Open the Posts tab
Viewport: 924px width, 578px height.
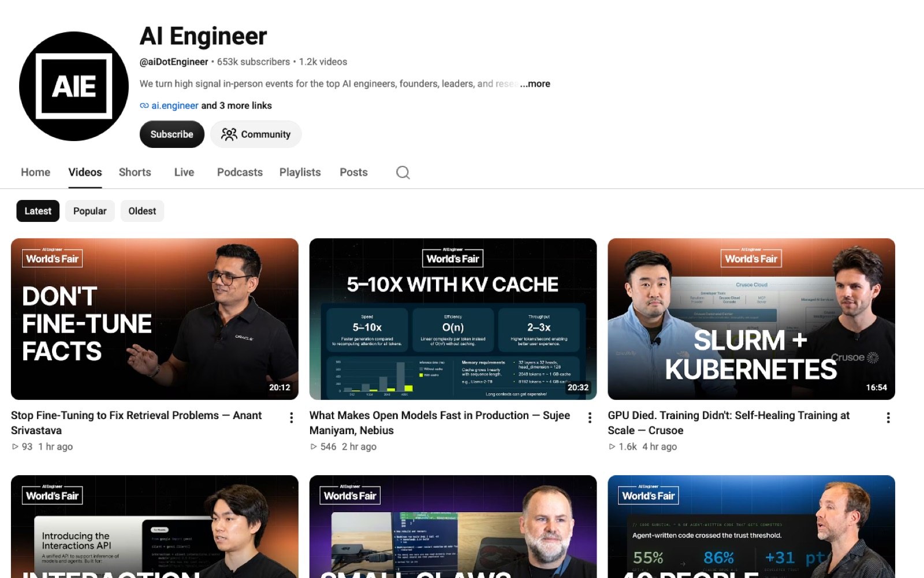(x=353, y=172)
